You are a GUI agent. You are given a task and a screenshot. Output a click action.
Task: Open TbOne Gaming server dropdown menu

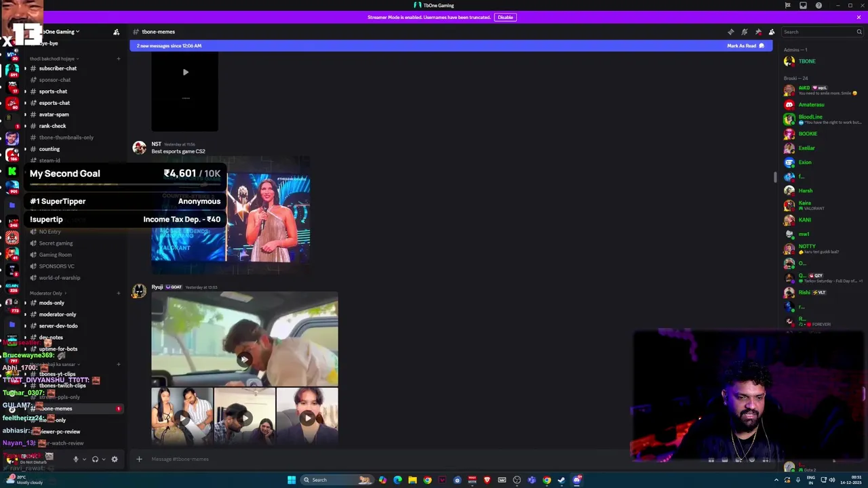point(61,32)
